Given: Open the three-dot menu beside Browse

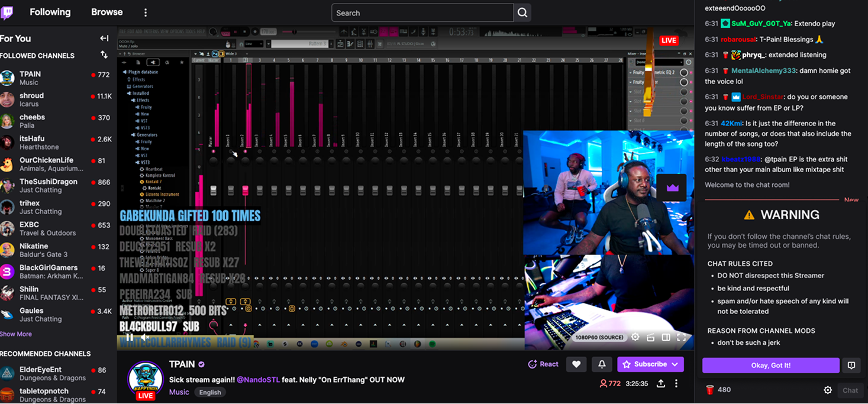Looking at the screenshot, I should point(146,12).
